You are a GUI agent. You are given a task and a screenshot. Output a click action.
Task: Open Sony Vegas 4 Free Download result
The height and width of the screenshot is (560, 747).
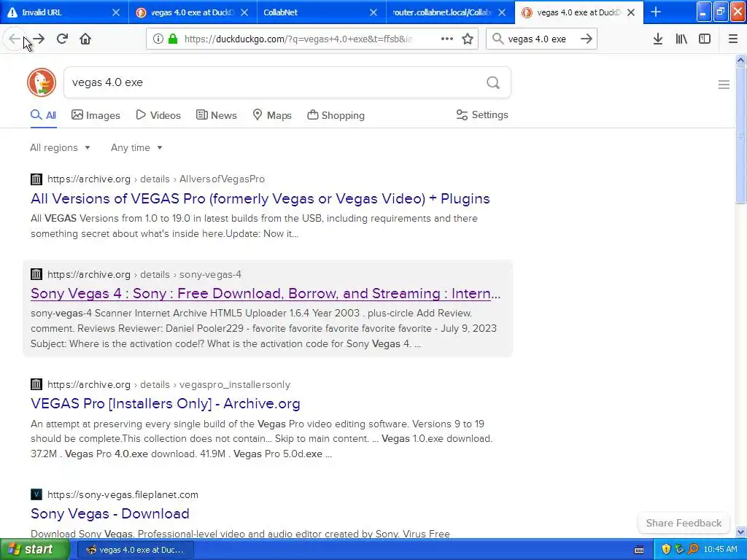(266, 293)
